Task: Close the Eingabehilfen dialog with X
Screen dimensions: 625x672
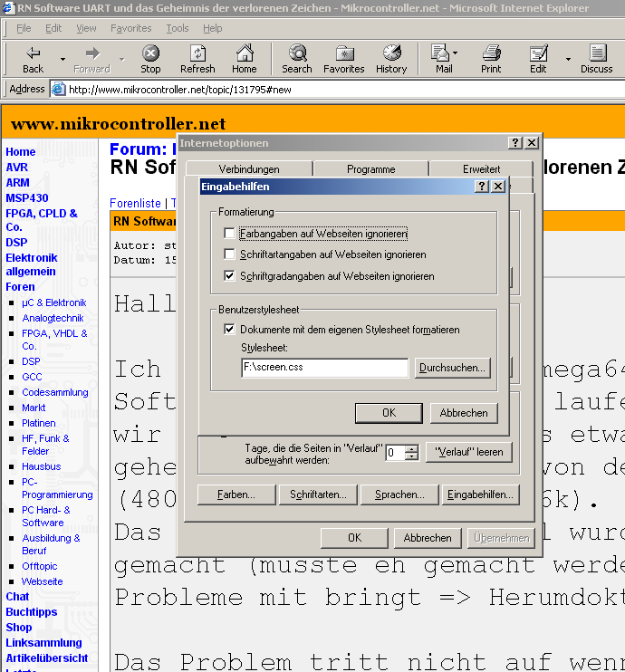Action: click(x=498, y=187)
